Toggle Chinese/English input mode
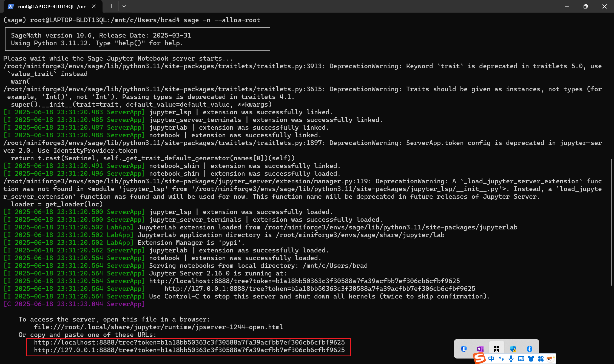This screenshot has height=364, width=614. click(491, 358)
